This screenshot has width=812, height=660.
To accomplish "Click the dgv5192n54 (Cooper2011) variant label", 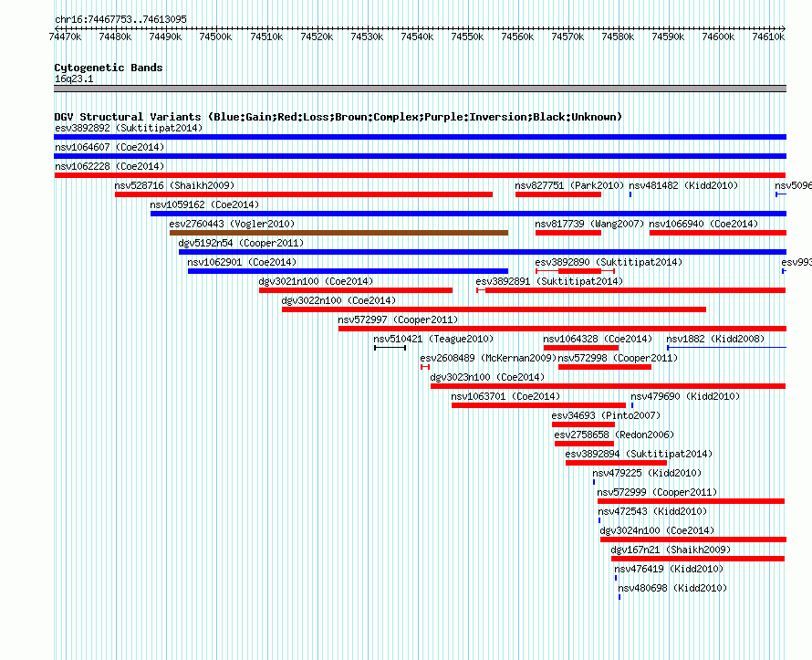I will (x=241, y=243).
